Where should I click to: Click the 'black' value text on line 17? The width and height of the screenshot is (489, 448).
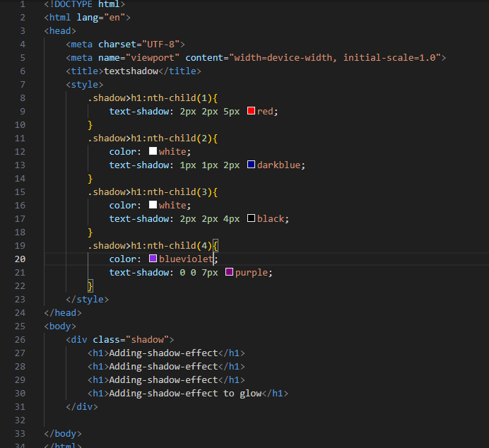pyautogui.click(x=271, y=218)
